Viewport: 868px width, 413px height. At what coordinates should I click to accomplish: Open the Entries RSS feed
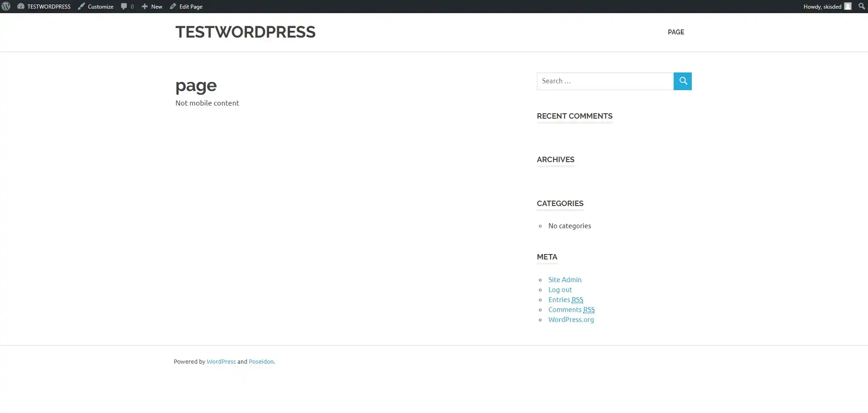click(565, 299)
